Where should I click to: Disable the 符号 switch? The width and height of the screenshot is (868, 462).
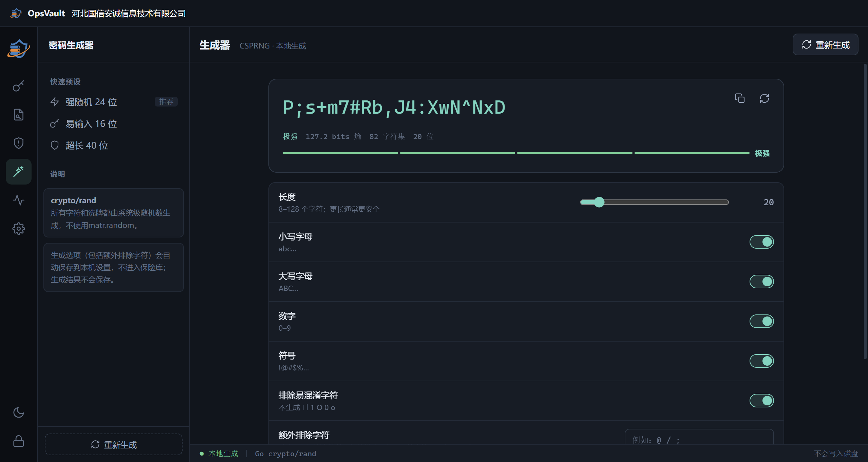tap(761, 361)
